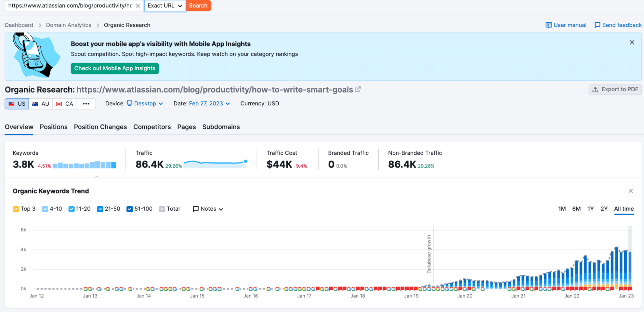Image resolution: width=644 pixels, height=312 pixels.
Task: Set chart range to 1M
Action: pyautogui.click(x=562, y=209)
